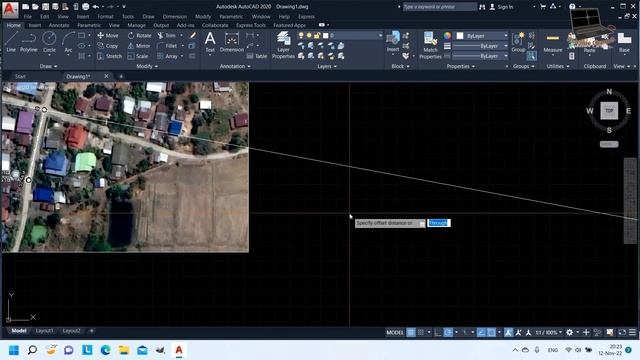
Task: Toggle 2D object snap in status bar
Action: pos(492,333)
